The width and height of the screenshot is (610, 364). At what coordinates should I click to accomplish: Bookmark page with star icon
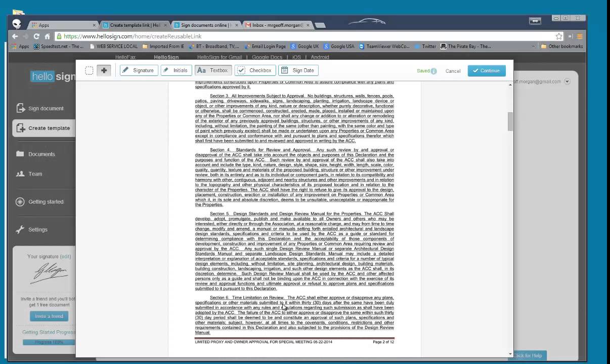tap(558, 36)
